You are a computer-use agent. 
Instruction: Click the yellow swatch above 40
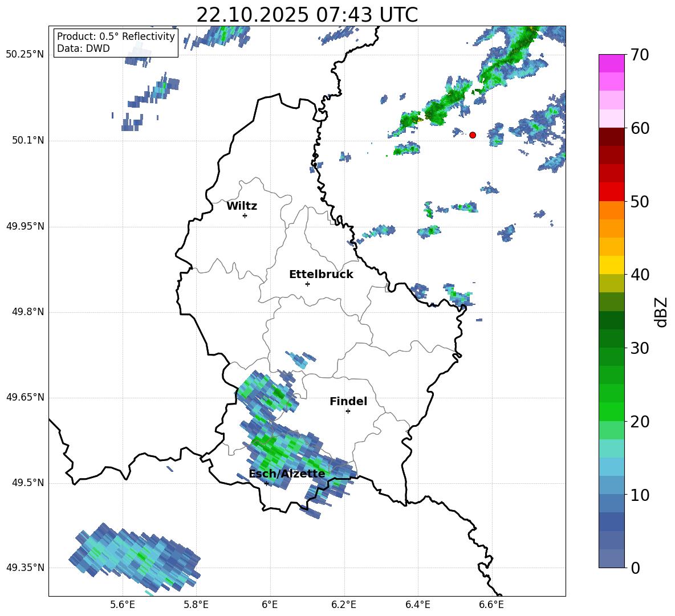(611, 265)
